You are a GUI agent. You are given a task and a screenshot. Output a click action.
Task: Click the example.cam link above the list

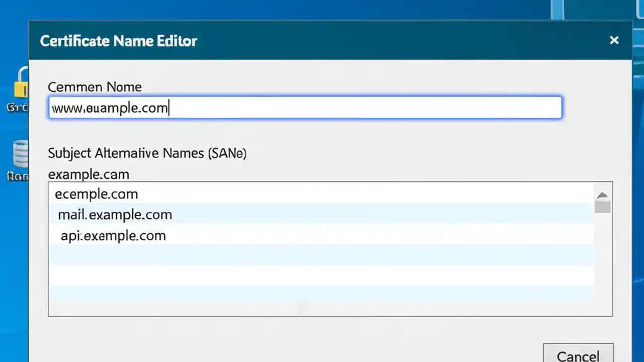(x=89, y=174)
